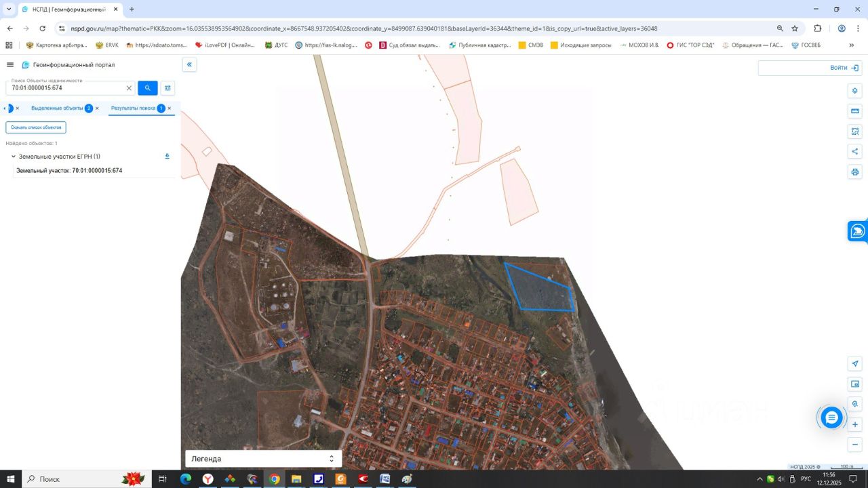The height and width of the screenshot is (488, 868).
Task: Print the map
Action: pyautogui.click(x=855, y=172)
